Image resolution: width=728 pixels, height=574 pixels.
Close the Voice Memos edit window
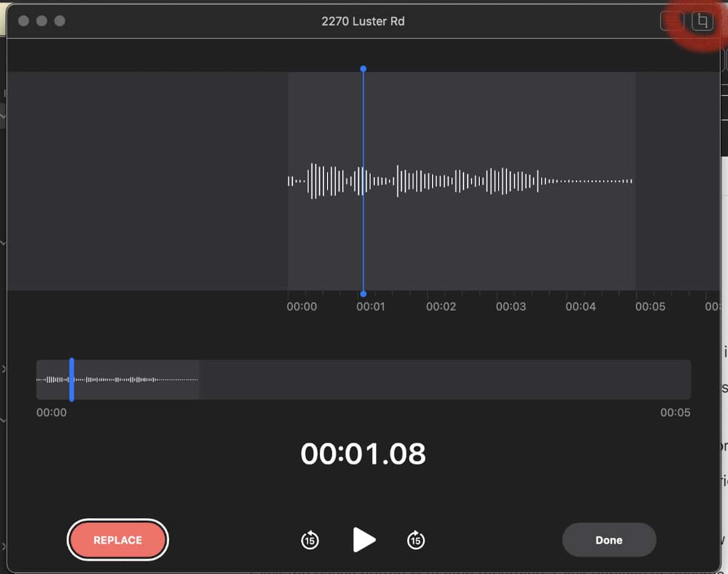(24, 21)
